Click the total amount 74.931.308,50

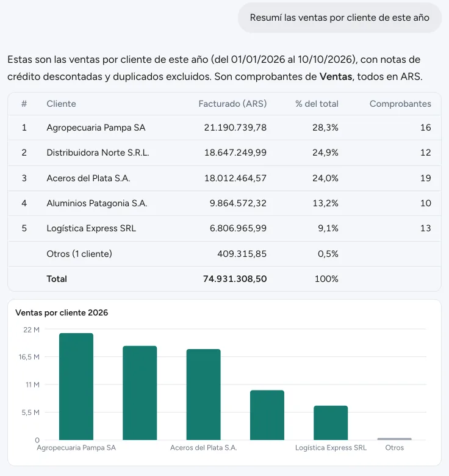point(235,279)
